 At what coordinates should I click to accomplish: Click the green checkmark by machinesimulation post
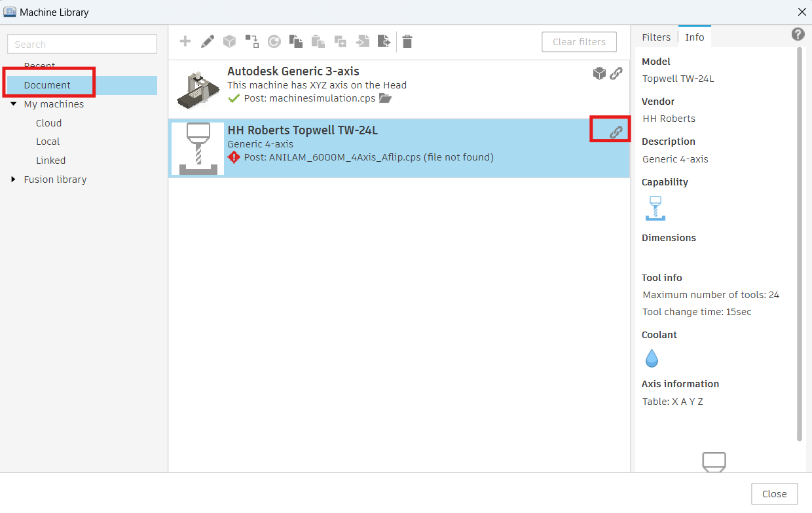click(x=234, y=98)
